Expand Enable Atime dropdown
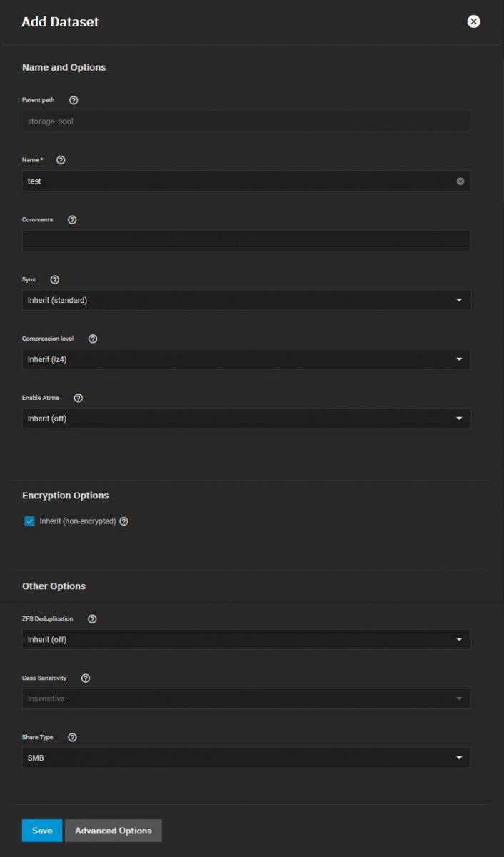The image size is (504, 857). click(x=246, y=419)
